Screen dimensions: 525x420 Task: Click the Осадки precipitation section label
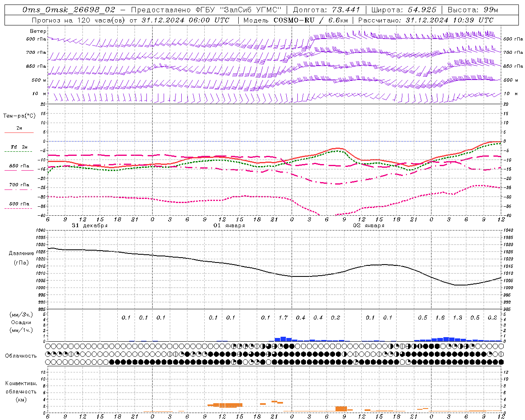[x=21, y=322]
